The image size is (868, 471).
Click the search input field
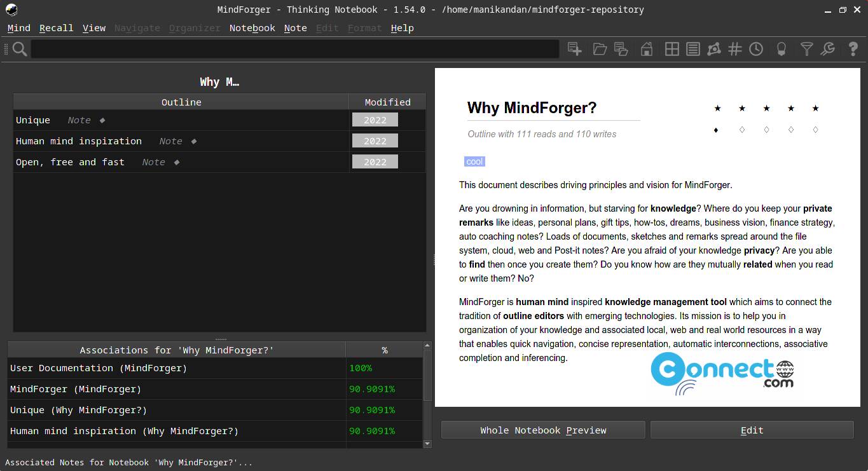[295, 49]
